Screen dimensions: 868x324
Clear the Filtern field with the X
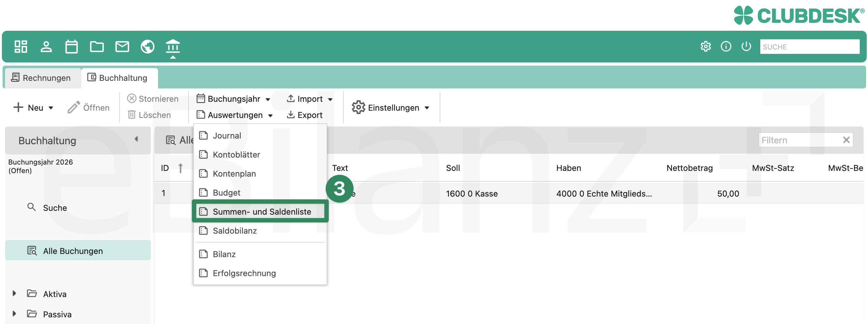[846, 140]
